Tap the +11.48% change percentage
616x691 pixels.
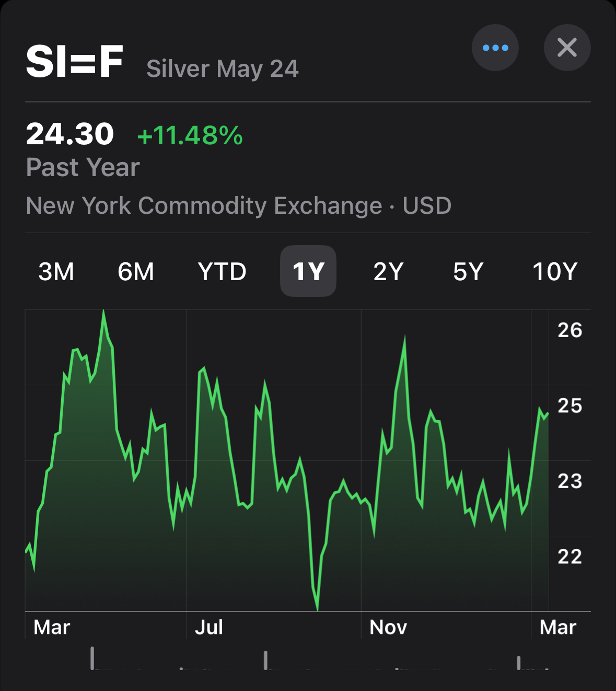[x=190, y=135]
